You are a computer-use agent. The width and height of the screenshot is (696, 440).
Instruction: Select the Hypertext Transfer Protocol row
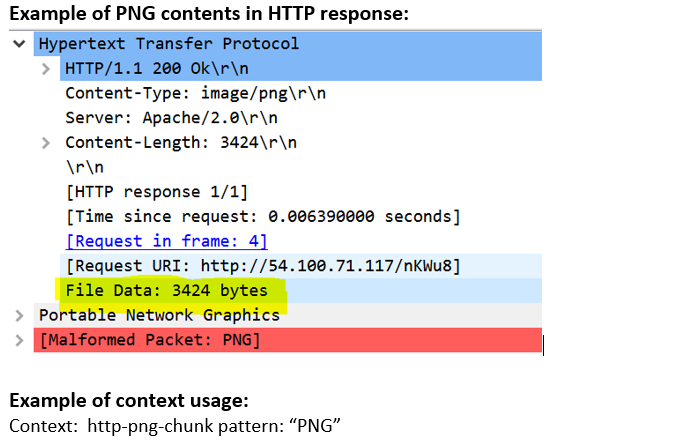(168, 44)
